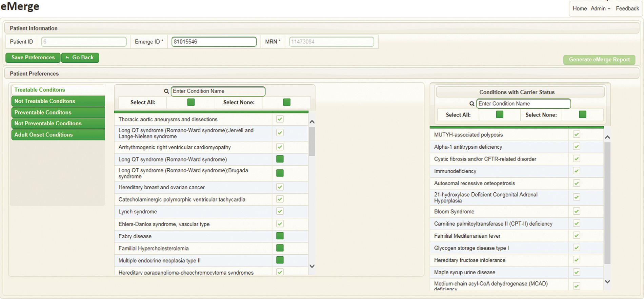Uncheck Hereditary breast and ovarian cancer
This screenshot has width=644, height=299.
coord(280,187)
